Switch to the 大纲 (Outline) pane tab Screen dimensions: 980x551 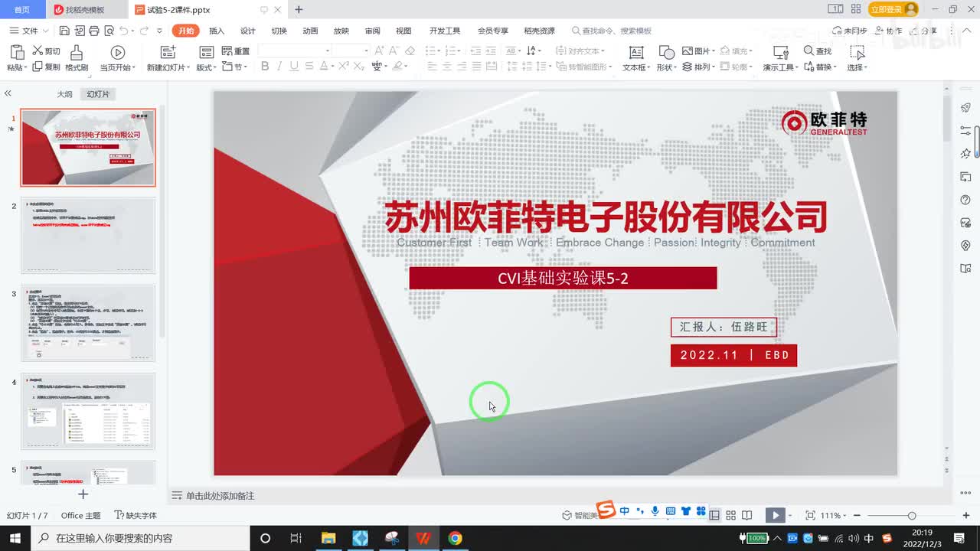(64, 94)
